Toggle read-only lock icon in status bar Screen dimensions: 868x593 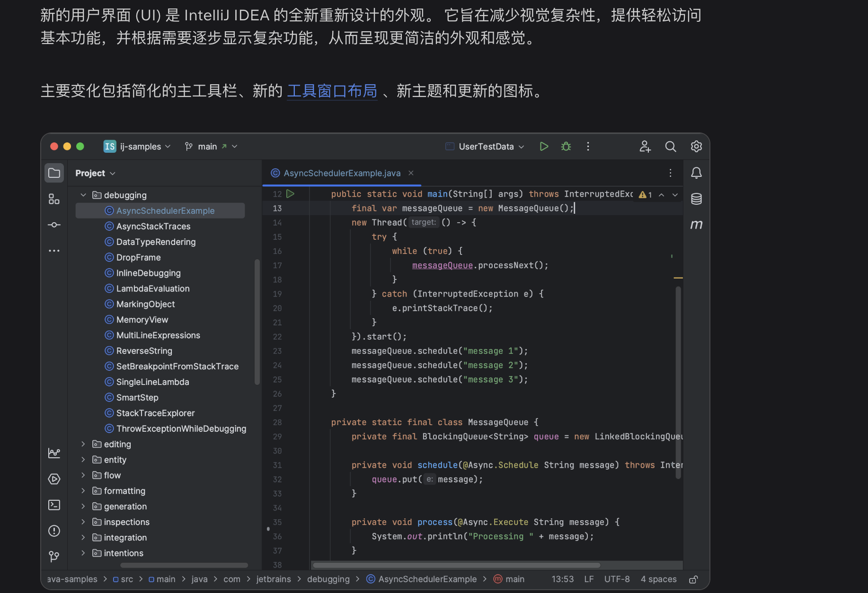pos(693,579)
